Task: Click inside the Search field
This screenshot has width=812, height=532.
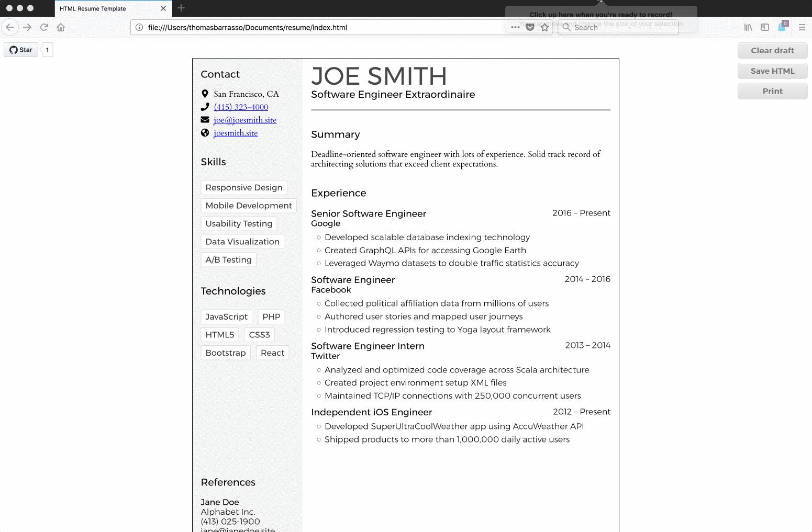Action: pyautogui.click(x=618, y=27)
